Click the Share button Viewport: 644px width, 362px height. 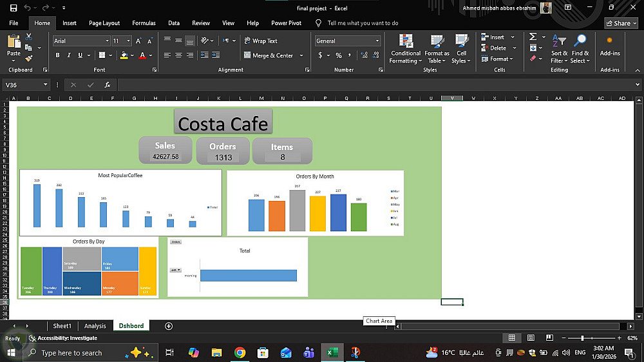tap(621, 23)
